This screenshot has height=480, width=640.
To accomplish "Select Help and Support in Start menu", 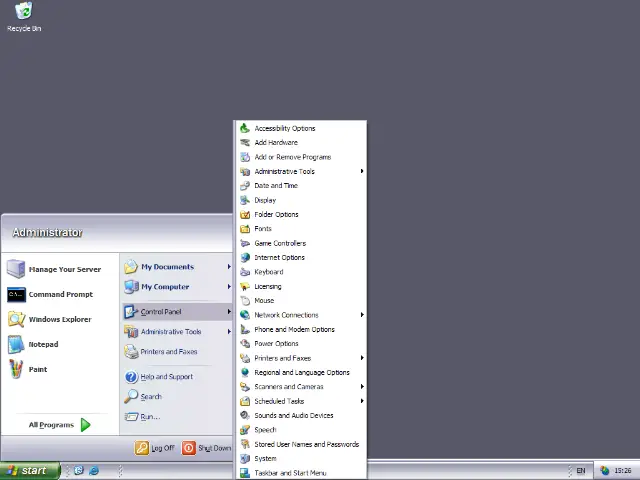I will (177, 376).
